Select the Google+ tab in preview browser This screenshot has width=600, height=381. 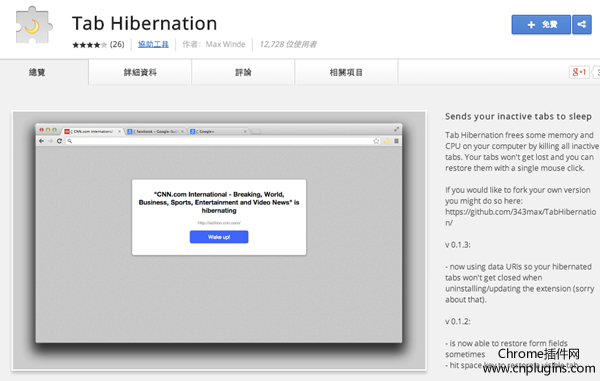pyautogui.click(x=219, y=131)
